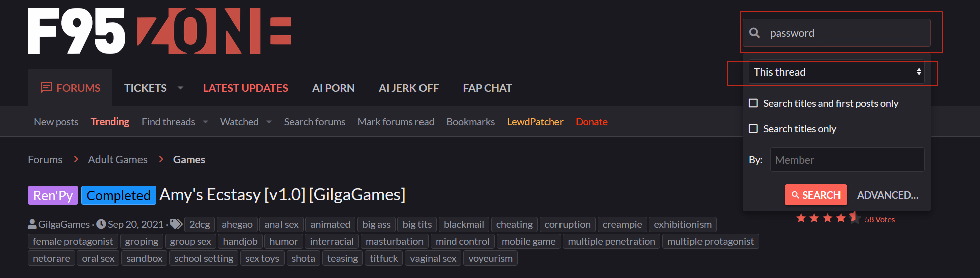Open the Latest Updates tab
The width and height of the screenshot is (980, 278).
tap(245, 88)
